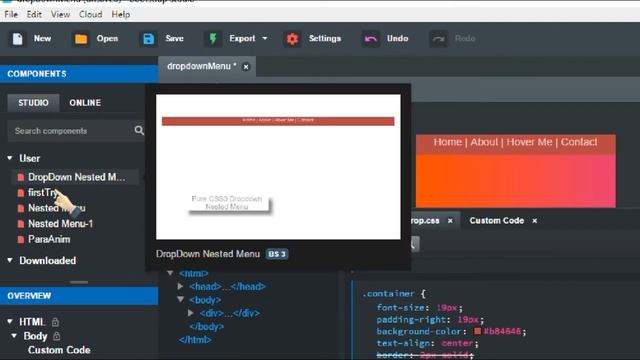
Task: Click the ParaAnim component icon
Action: click(21, 239)
